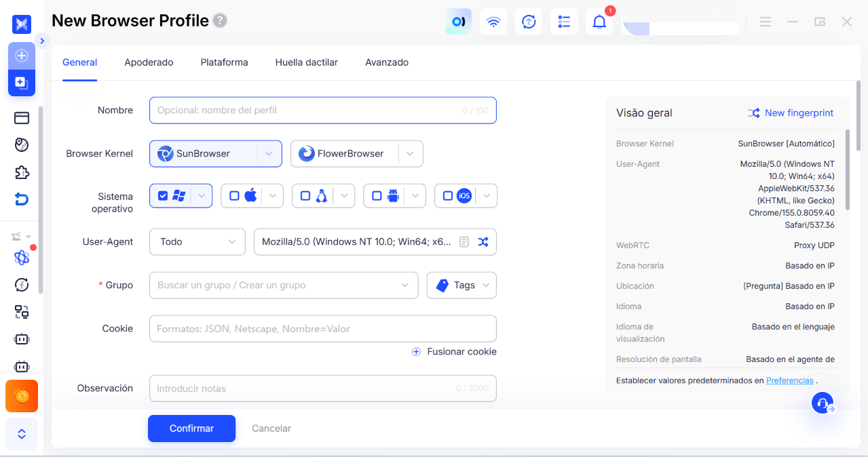Click the circular refresh sidebar icon
The image size is (868, 457).
click(22, 285)
